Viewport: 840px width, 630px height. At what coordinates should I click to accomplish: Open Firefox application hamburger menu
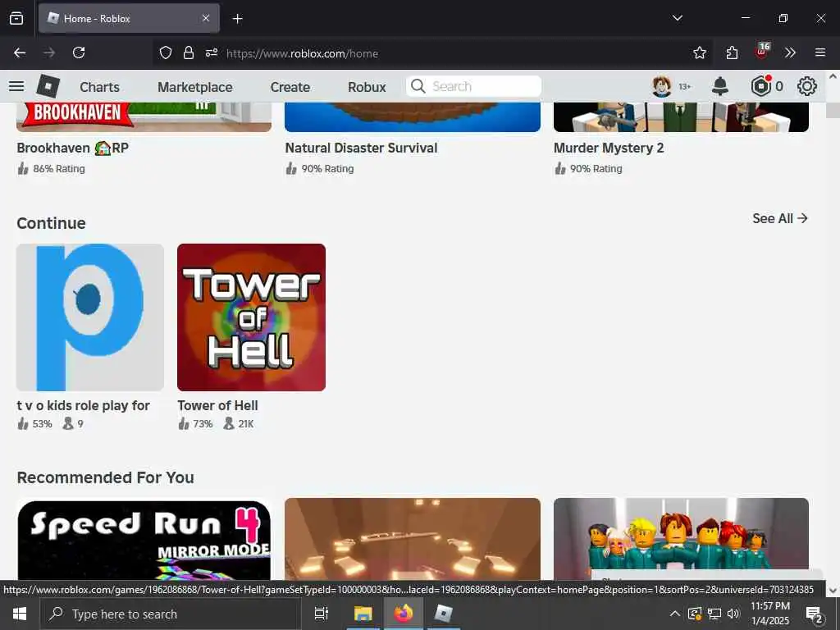pos(820,52)
